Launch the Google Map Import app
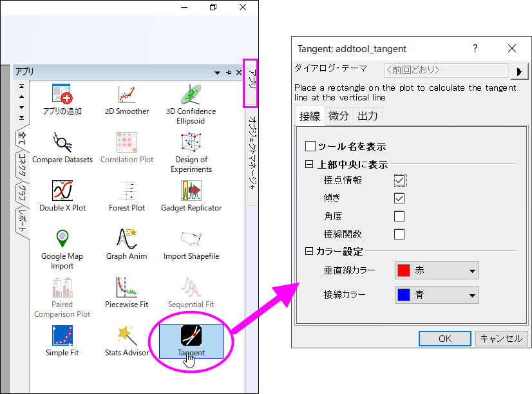532x394 pixels. (62, 249)
